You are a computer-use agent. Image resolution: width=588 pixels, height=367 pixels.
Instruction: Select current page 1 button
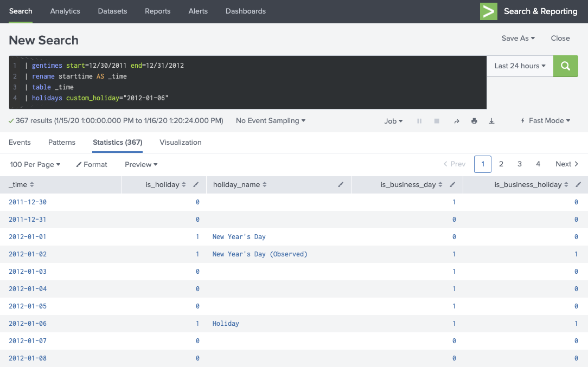pyautogui.click(x=483, y=164)
